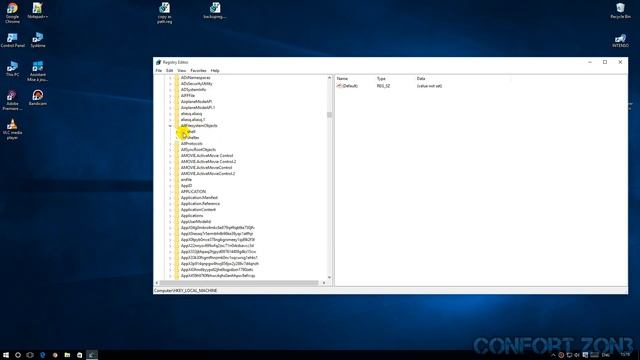Expand the AppID key
Image resolution: width=640 pixels, height=360 pixels.
(170, 186)
